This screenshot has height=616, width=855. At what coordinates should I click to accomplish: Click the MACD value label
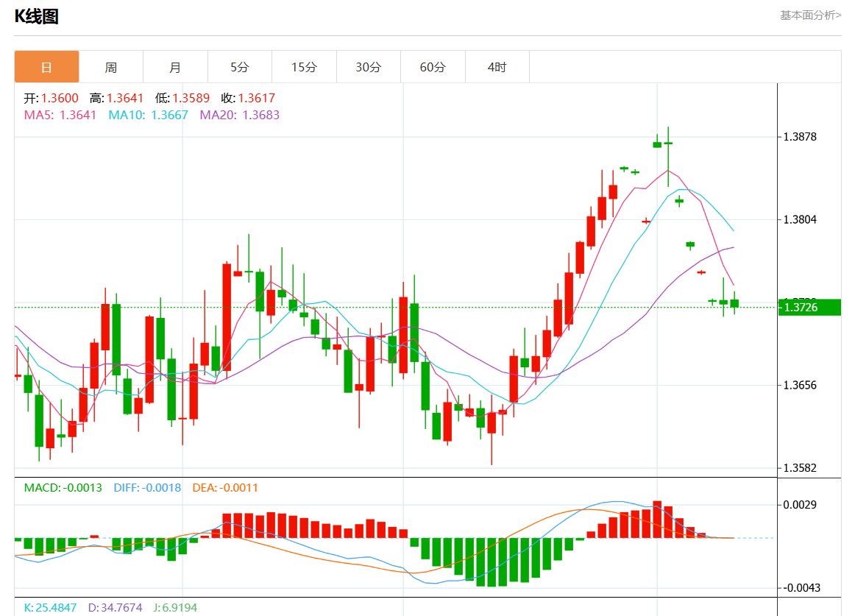63,488
